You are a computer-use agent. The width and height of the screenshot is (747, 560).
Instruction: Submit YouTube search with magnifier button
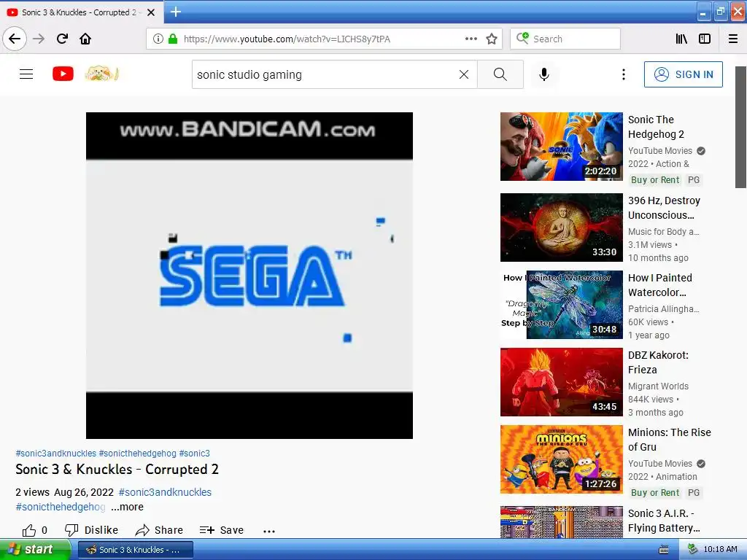(x=500, y=74)
